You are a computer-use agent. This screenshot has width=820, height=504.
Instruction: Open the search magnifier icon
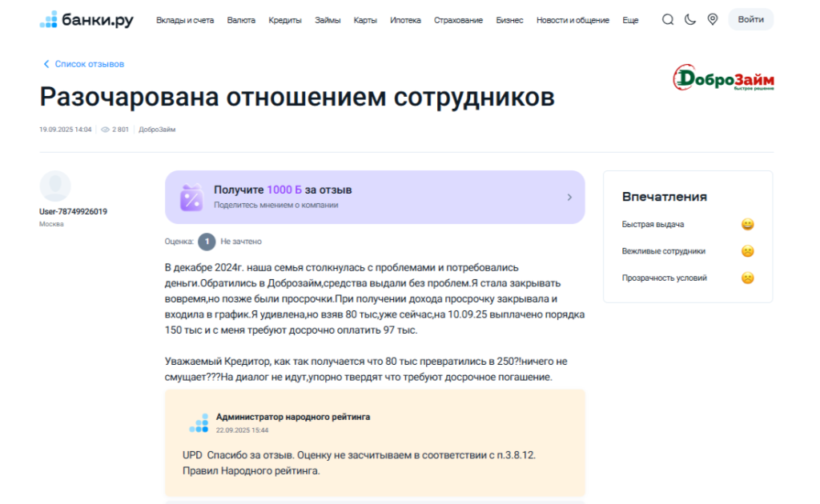(667, 20)
